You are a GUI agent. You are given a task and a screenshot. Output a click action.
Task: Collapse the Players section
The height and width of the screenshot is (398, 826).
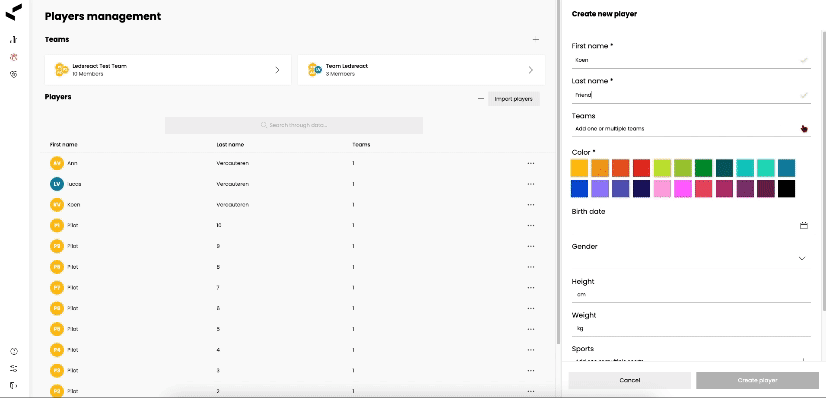click(480, 98)
